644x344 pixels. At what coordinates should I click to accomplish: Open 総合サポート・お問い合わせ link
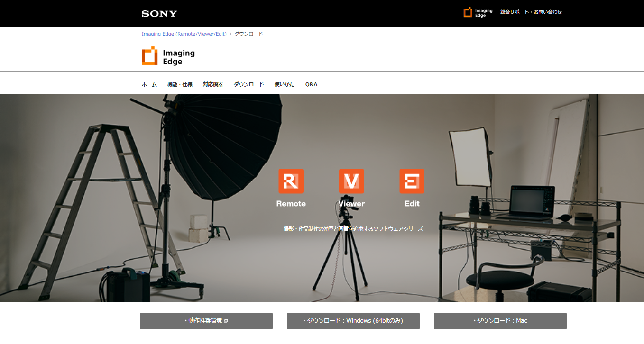pos(531,12)
